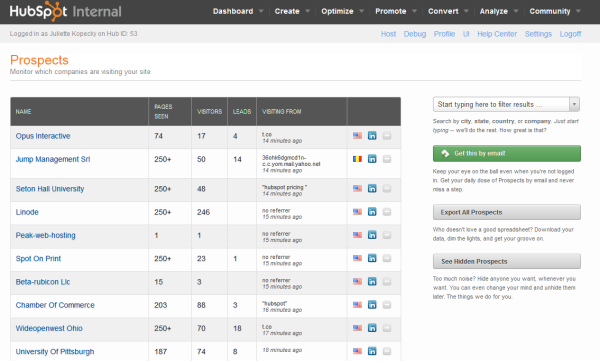This screenshot has width=600, height=361.
Task: Open the Community menu
Action: pyautogui.click(x=550, y=11)
